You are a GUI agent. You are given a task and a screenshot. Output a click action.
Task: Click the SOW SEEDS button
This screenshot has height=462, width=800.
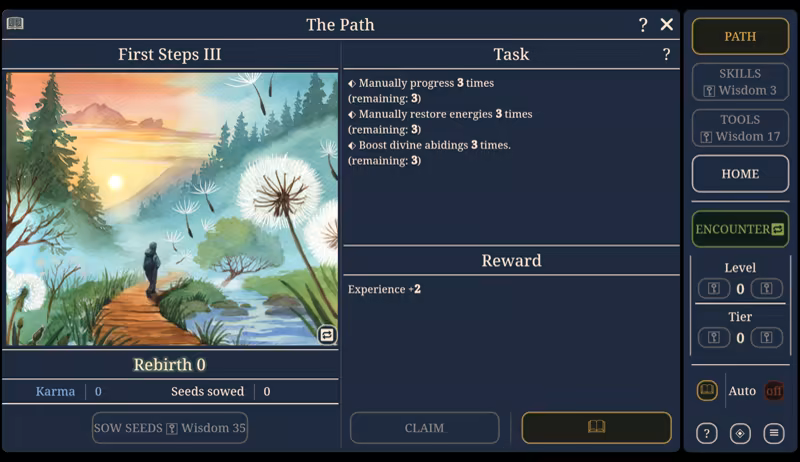(170, 427)
